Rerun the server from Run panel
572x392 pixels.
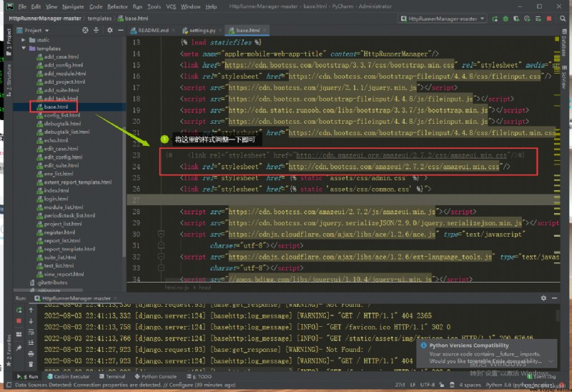[x=19, y=310]
